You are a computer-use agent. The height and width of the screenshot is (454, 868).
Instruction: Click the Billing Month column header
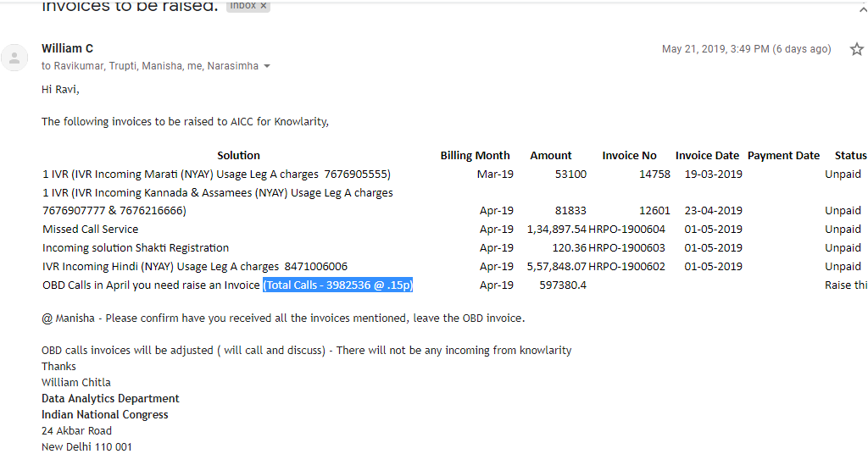point(475,156)
